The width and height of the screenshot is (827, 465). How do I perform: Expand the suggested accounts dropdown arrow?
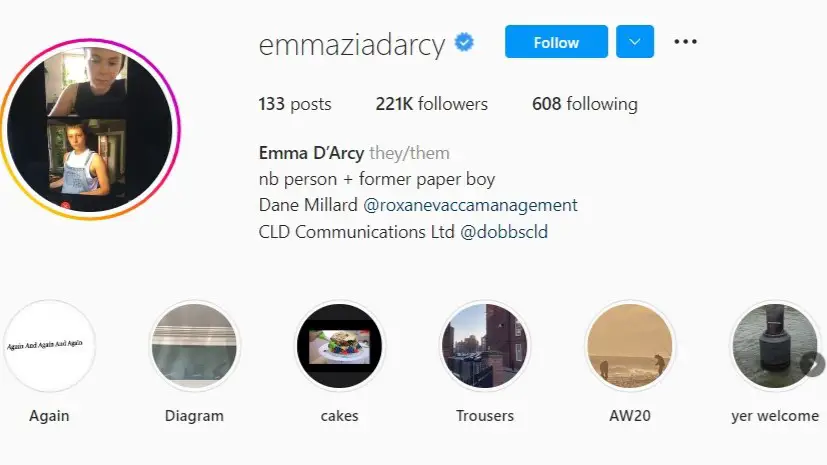(634, 42)
